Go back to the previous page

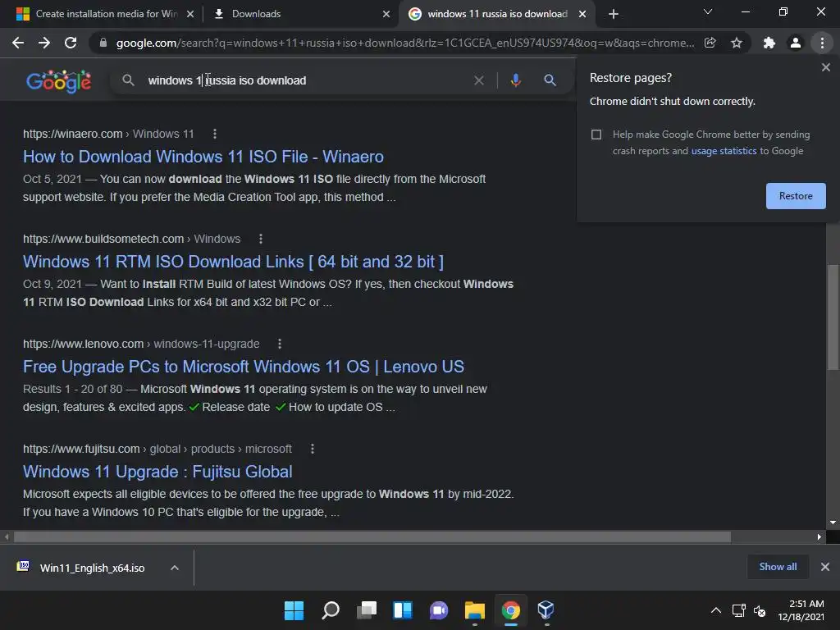(18, 43)
